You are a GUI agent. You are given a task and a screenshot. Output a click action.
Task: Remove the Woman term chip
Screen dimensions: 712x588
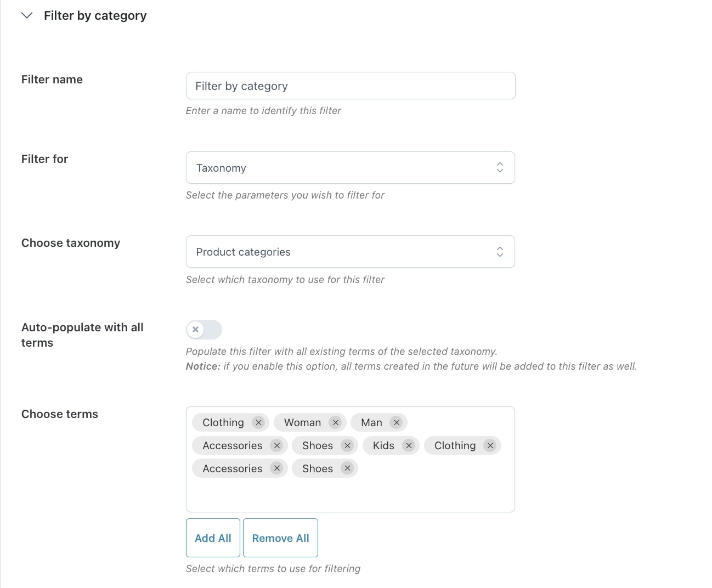(336, 422)
